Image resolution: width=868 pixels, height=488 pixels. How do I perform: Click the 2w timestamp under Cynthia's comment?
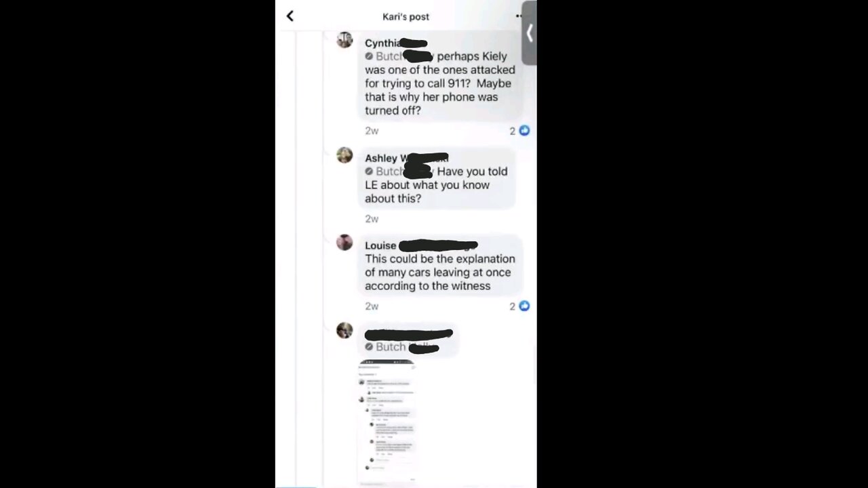pyautogui.click(x=372, y=131)
